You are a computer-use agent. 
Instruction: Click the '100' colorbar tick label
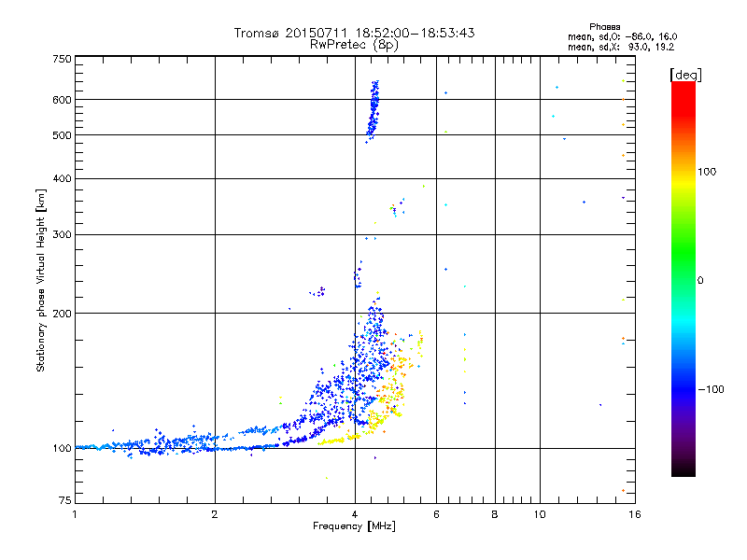tap(707, 172)
